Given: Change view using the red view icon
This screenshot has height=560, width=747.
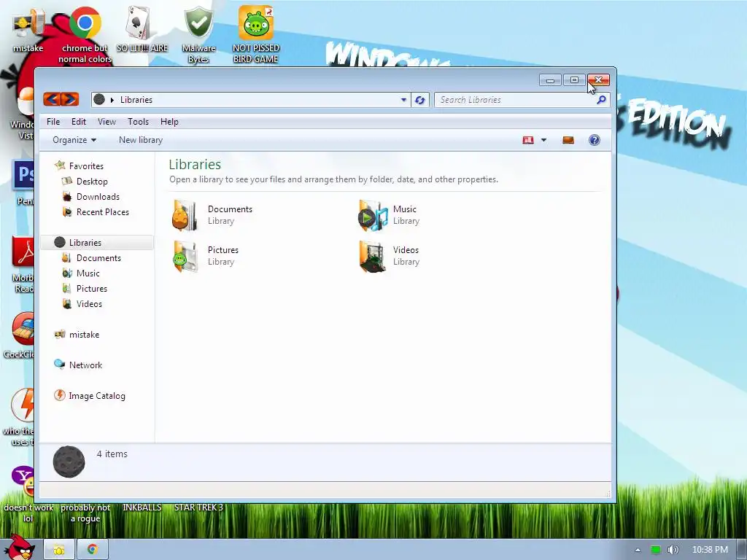Looking at the screenshot, I should 528,140.
